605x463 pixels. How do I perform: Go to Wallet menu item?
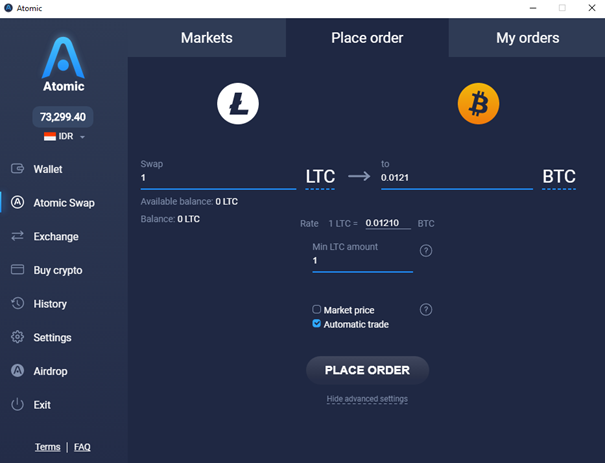(x=48, y=169)
